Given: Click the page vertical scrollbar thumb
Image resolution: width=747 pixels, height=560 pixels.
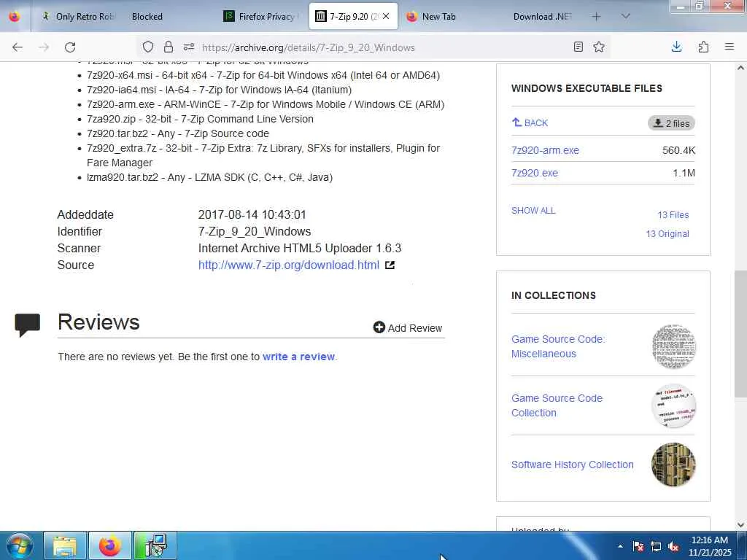Looking at the screenshot, I should click(740, 333).
